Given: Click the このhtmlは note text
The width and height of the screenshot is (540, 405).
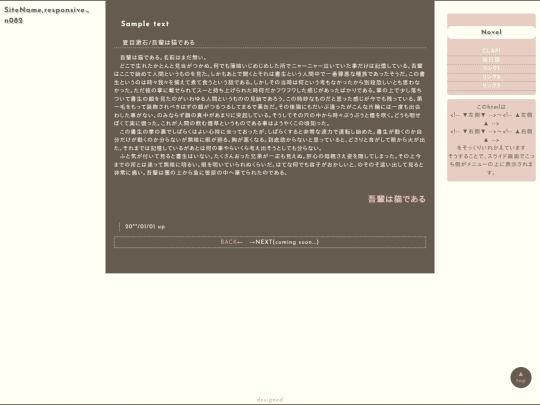Looking at the screenshot, I should [x=491, y=107].
